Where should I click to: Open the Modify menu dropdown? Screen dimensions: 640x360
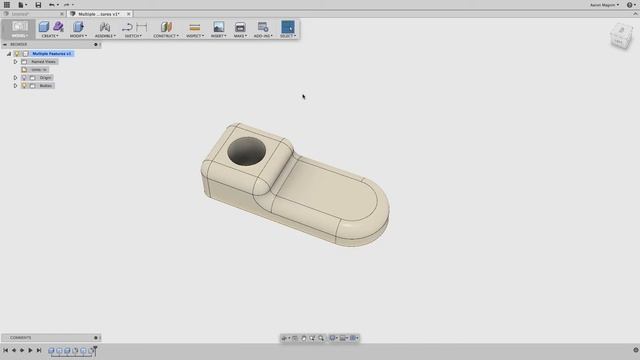[78, 36]
